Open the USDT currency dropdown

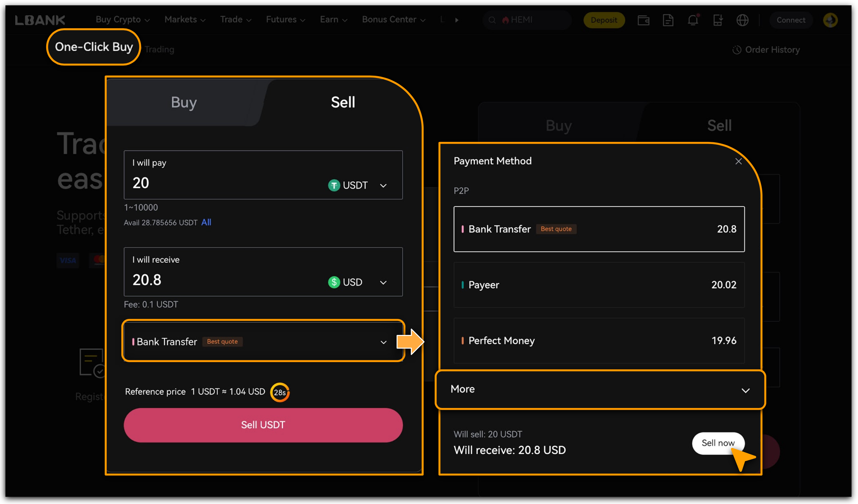[x=358, y=185]
